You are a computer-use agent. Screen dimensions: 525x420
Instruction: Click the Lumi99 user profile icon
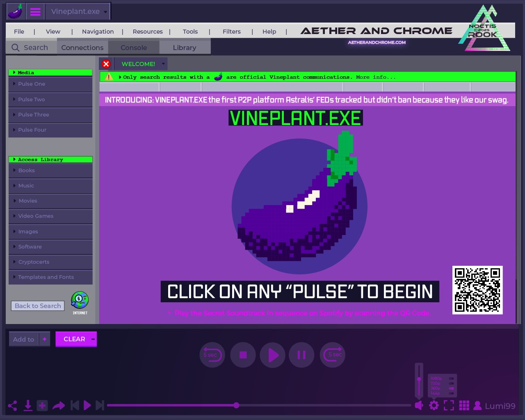[477, 406]
